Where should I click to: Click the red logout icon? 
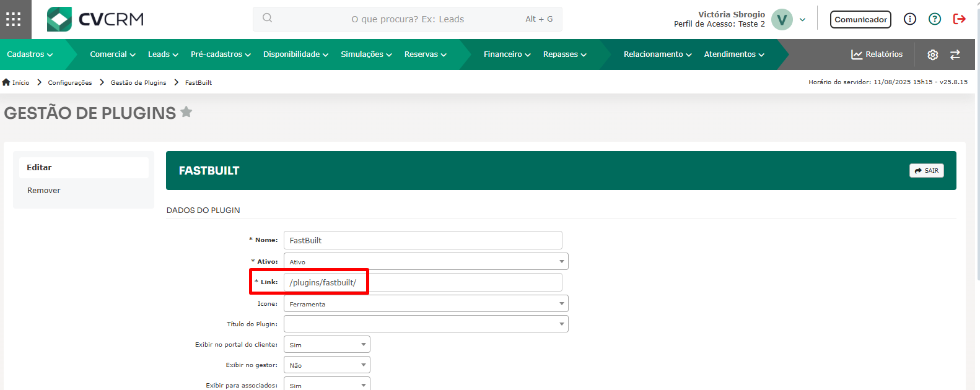tap(960, 19)
